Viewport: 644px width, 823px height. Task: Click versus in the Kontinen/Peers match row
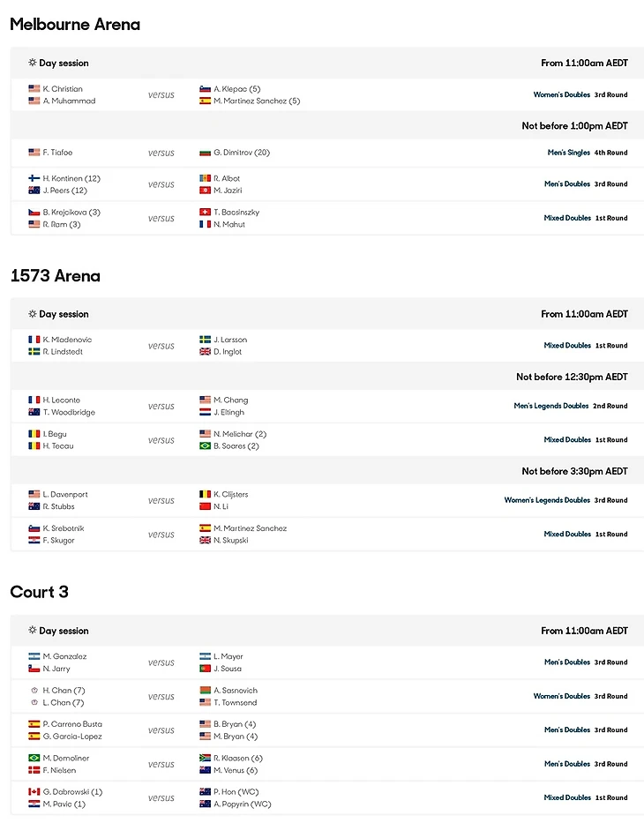pyautogui.click(x=161, y=184)
